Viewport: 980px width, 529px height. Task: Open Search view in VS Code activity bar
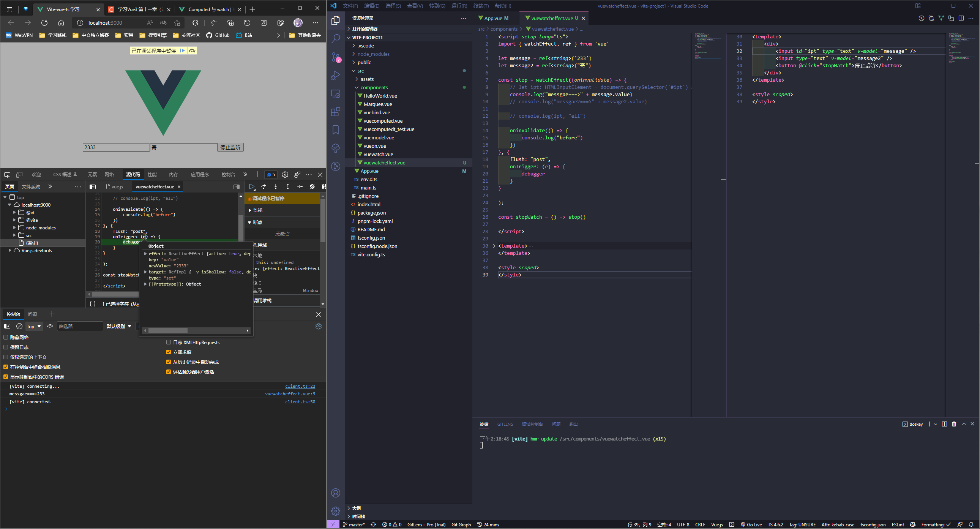(x=336, y=38)
